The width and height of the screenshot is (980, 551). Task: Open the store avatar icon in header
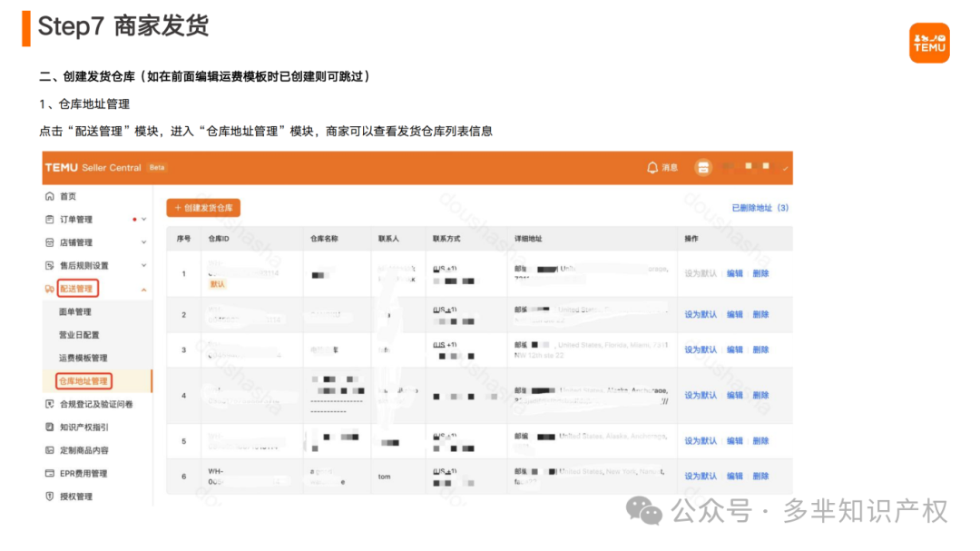point(703,168)
